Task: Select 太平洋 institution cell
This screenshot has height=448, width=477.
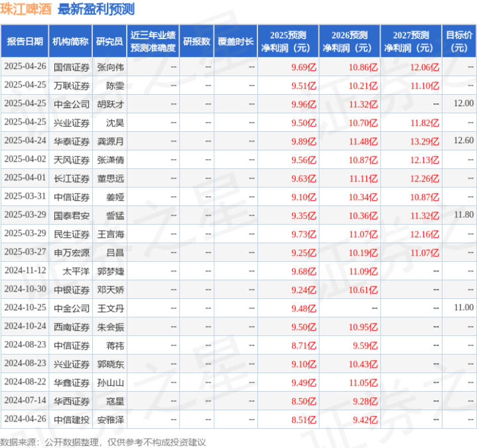Action: tap(76, 272)
